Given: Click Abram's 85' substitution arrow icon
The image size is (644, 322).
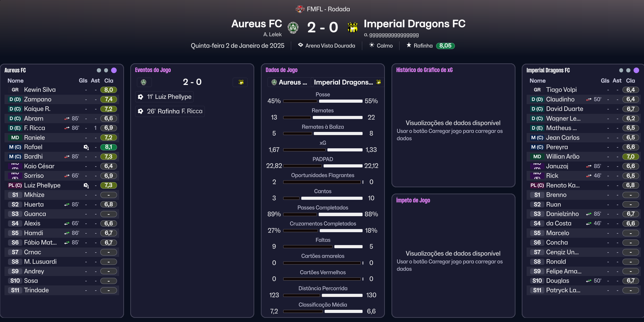Looking at the screenshot, I should 67,119.
